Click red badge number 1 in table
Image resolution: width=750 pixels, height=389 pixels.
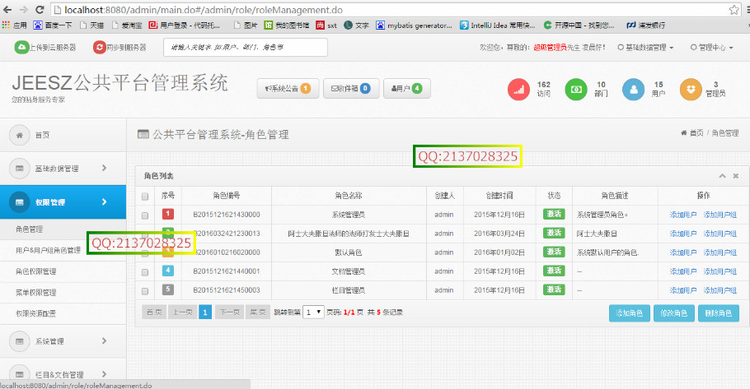click(168, 214)
